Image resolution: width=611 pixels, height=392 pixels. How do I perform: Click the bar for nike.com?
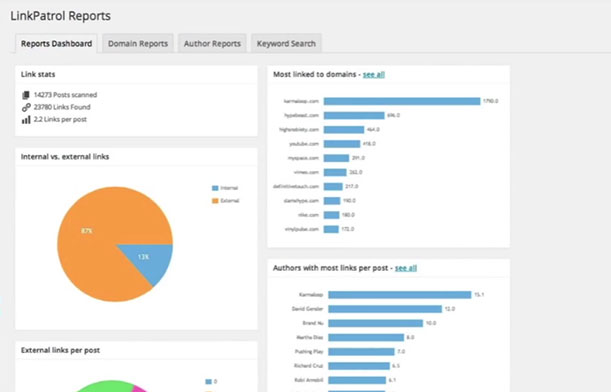tap(331, 215)
